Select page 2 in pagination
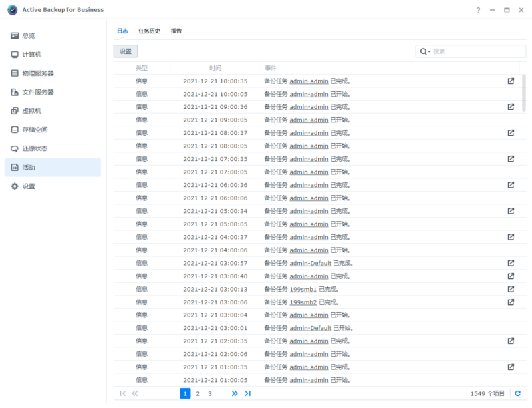 198,393
